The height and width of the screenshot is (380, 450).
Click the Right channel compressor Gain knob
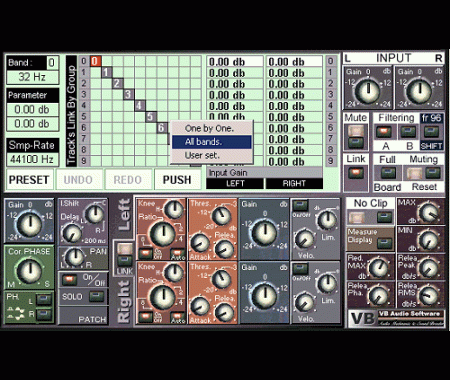pyautogui.click(x=265, y=296)
